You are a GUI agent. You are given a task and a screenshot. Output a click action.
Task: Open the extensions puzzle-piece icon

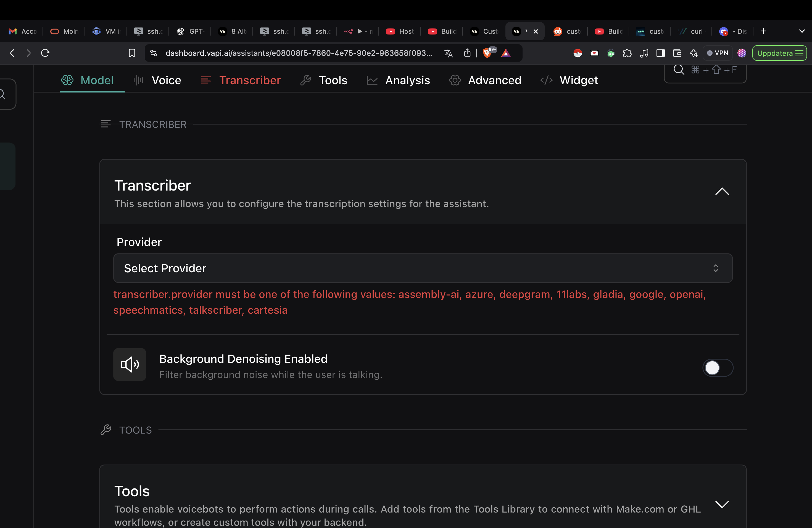[627, 53]
